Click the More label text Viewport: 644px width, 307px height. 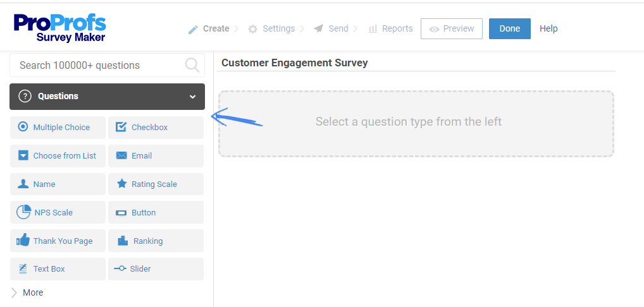pos(33,292)
